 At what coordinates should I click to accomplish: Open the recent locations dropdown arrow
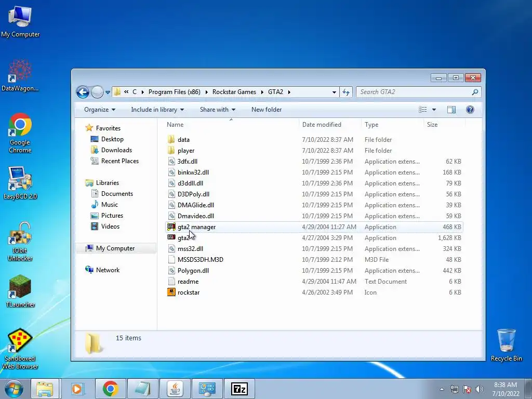(108, 92)
